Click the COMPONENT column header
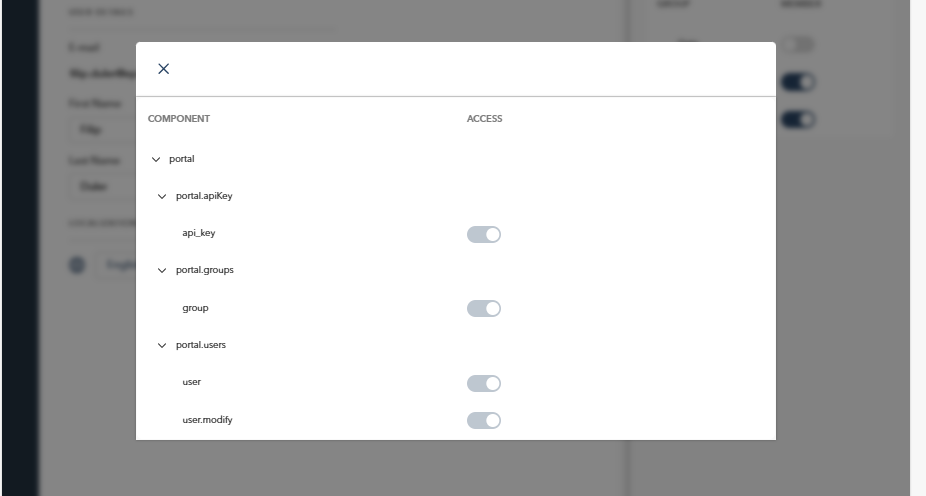The width and height of the screenshot is (926, 496). (x=179, y=119)
